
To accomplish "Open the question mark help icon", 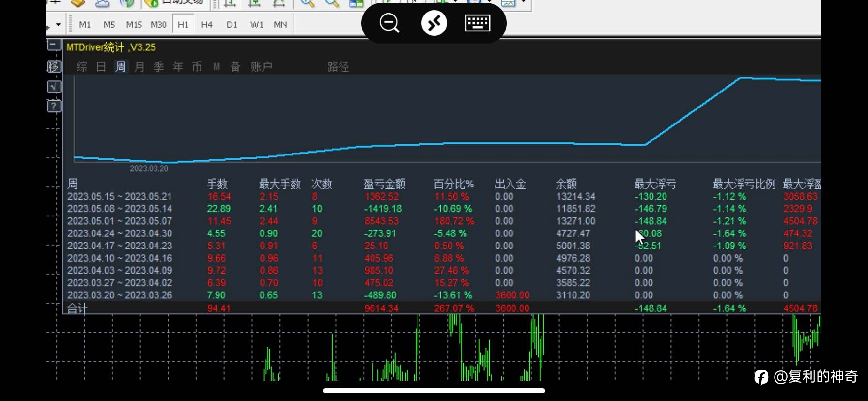I will point(54,106).
